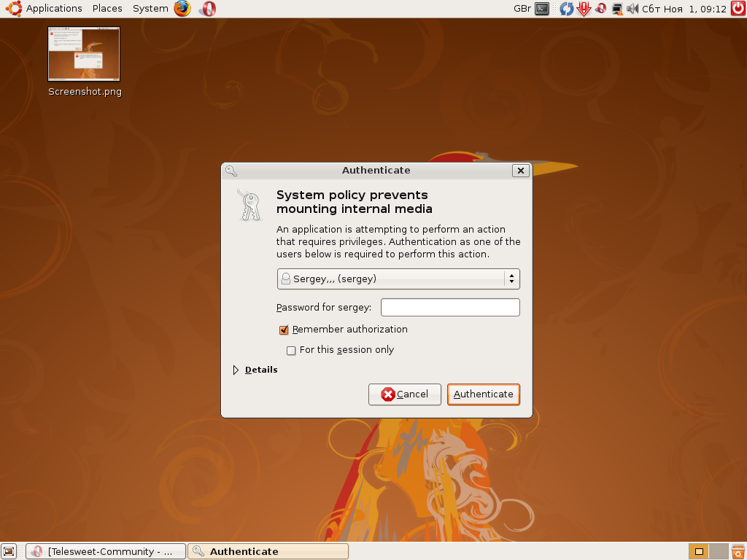The image size is (747, 560).
Task: Click the Authenticate button
Action: pyautogui.click(x=483, y=394)
